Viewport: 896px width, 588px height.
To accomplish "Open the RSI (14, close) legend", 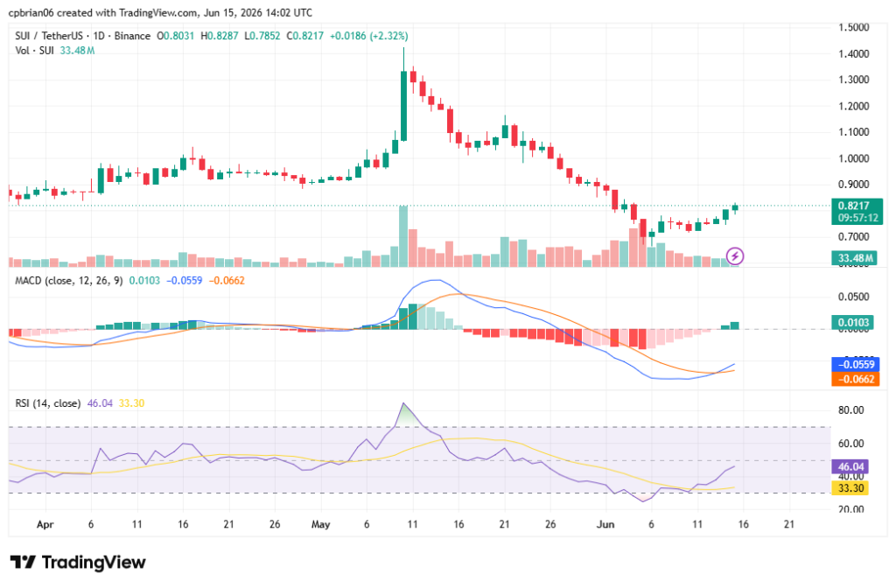I will (x=47, y=403).
